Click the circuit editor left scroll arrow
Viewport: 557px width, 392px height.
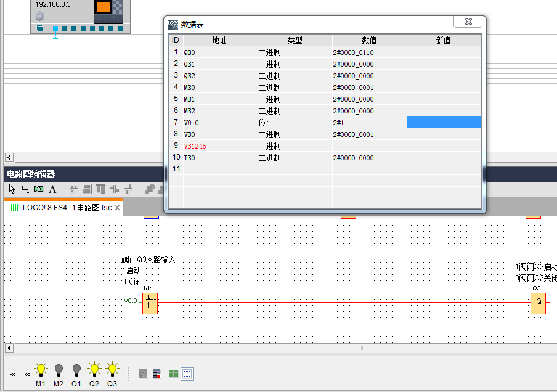9,348
